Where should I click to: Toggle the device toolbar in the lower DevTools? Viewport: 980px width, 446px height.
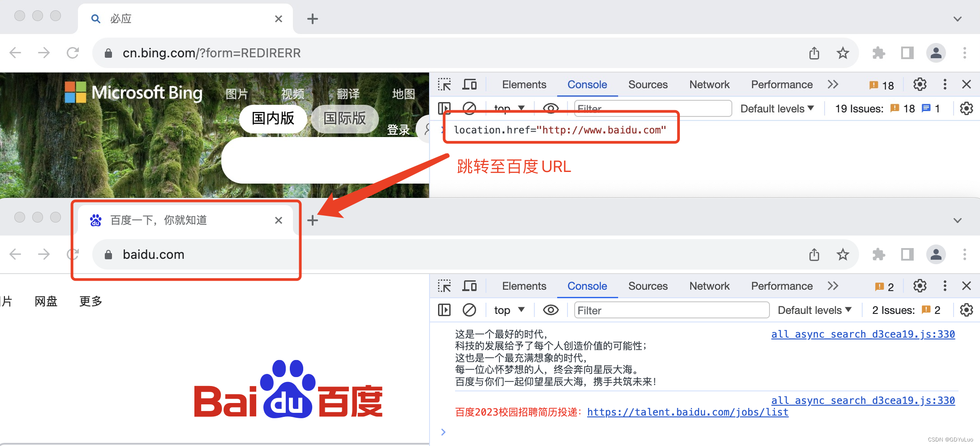[x=469, y=286]
